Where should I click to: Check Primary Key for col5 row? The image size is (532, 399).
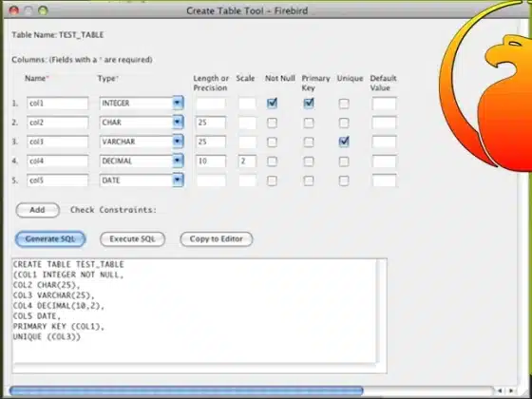coord(309,180)
